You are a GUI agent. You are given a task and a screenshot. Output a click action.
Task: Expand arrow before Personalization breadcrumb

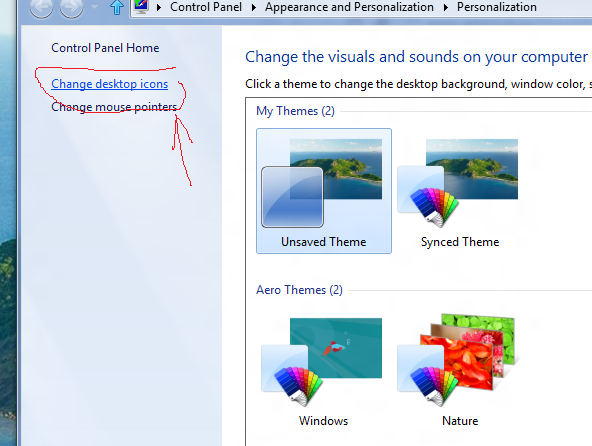point(446,7)
